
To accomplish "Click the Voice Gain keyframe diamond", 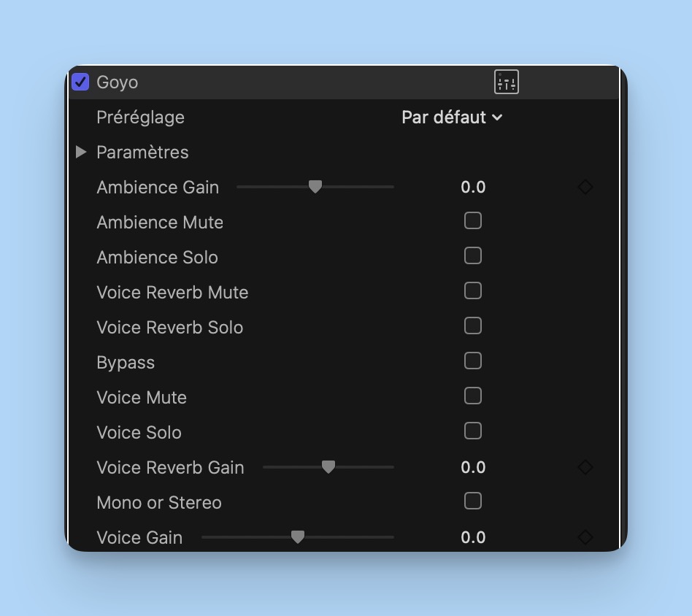I will pos(585,537).
